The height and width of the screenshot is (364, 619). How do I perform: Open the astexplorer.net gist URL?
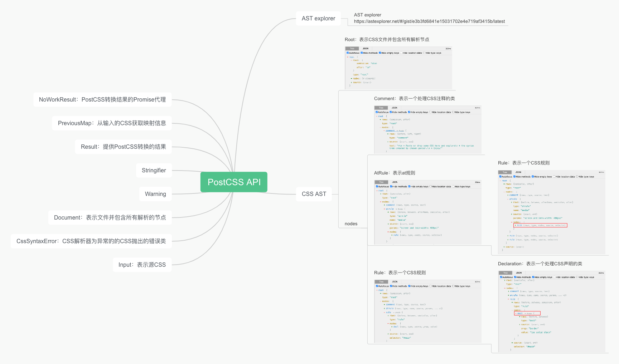click(429, 21)
